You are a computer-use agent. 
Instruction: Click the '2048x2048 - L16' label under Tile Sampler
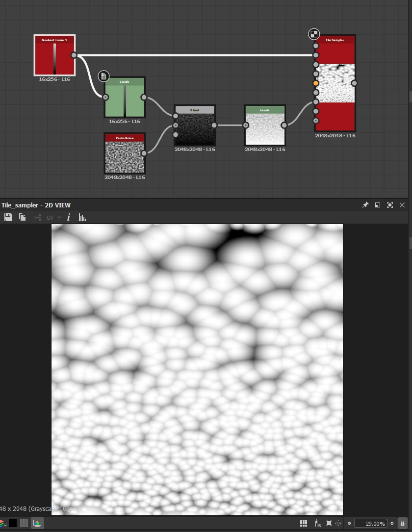335,135
